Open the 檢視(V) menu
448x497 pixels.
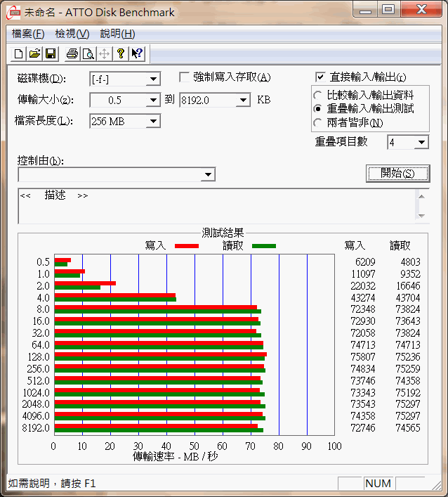pyautogui.click(x=72, y=34)
